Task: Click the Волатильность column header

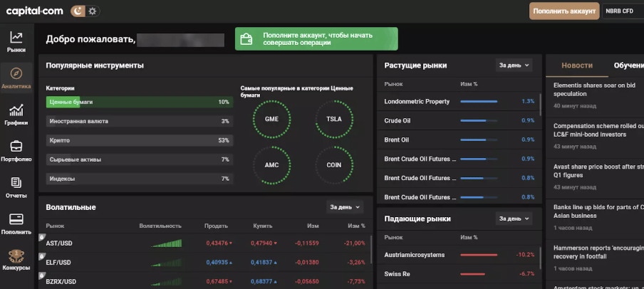Action: click(160, 226)
